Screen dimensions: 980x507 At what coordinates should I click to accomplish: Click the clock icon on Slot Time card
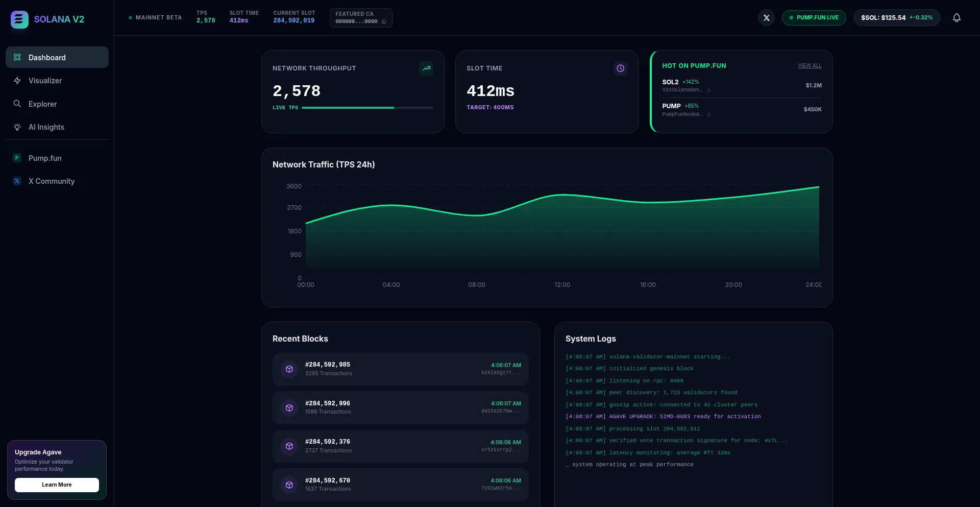coord(620,68)
